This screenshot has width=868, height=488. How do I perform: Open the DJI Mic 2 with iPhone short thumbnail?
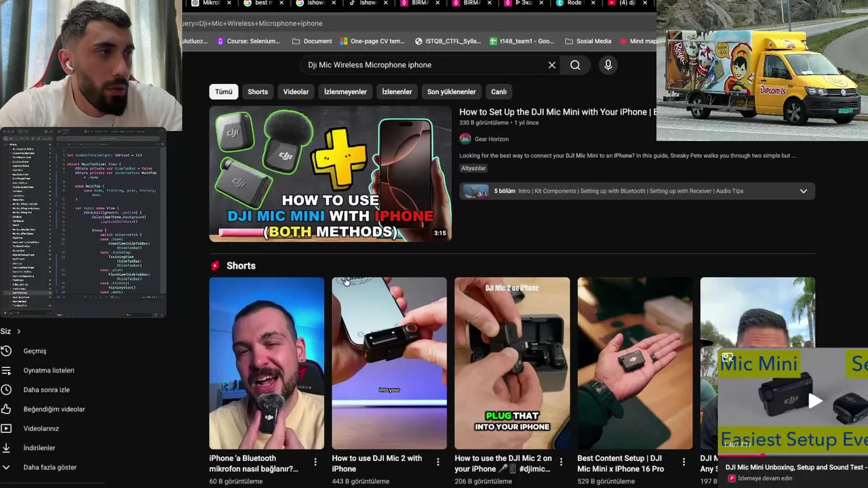pyautogui.click(x=389, y=363)
